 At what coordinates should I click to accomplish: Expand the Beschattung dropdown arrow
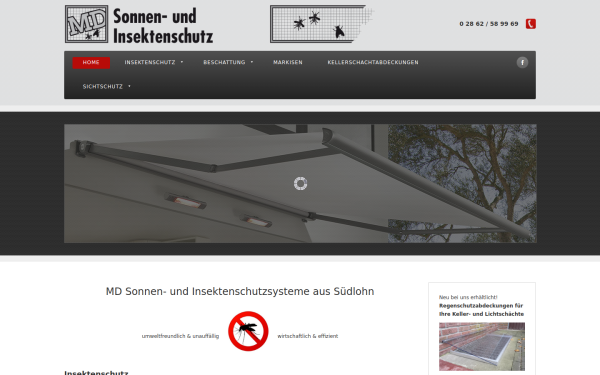(252, 62)
